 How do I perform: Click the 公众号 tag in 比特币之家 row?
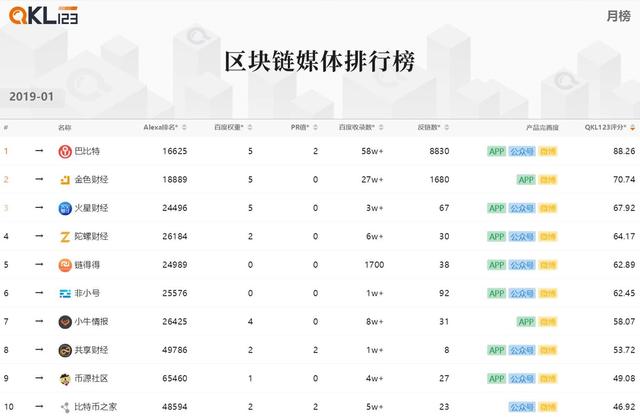click(522, 407)
